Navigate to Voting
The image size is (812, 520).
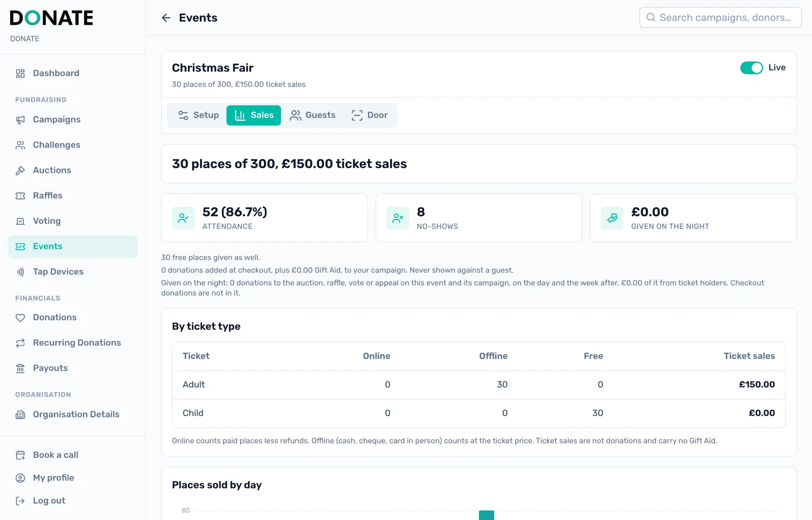pos(73,221)
